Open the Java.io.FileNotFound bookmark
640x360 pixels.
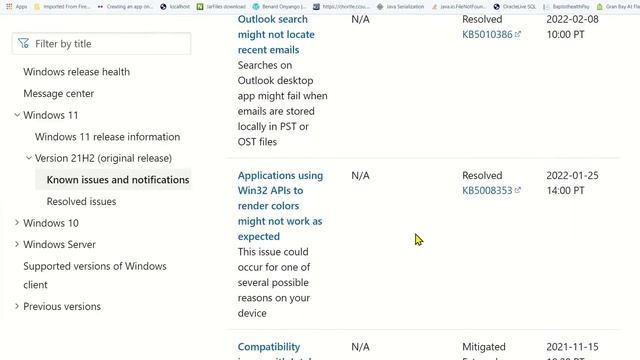(x=459, y=7)
